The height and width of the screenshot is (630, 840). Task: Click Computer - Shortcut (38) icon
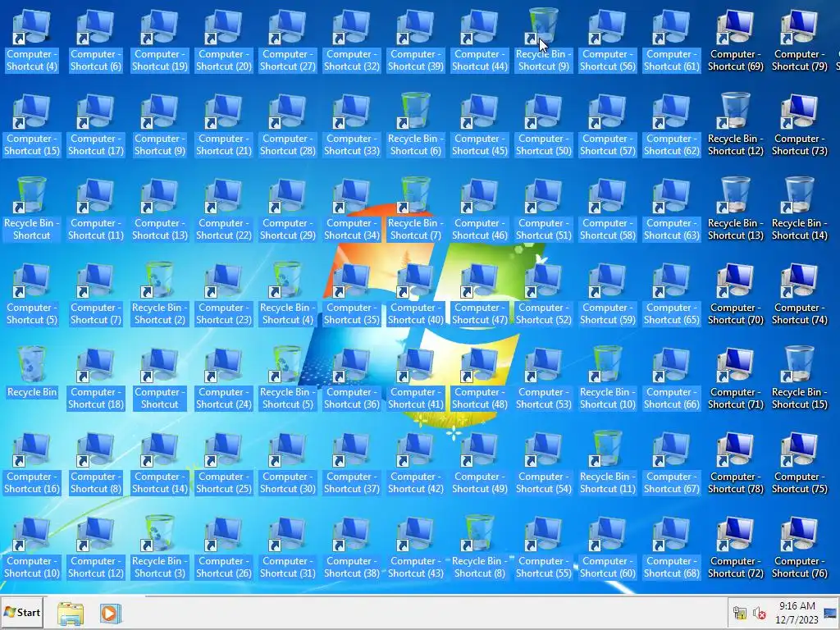351,549
